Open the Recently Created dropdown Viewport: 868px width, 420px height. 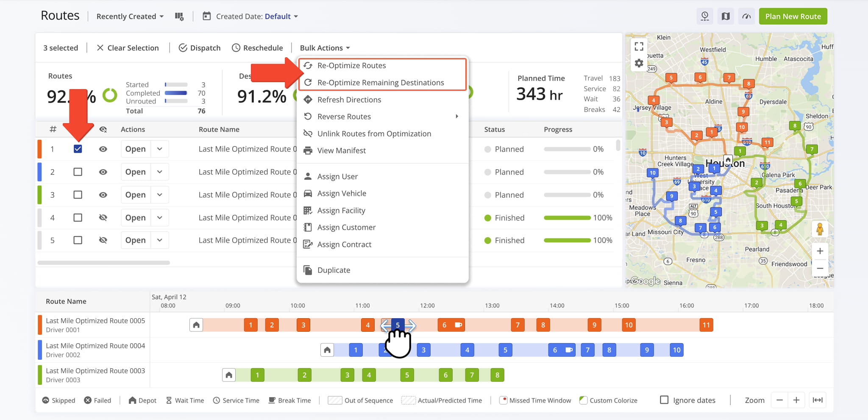130,17
